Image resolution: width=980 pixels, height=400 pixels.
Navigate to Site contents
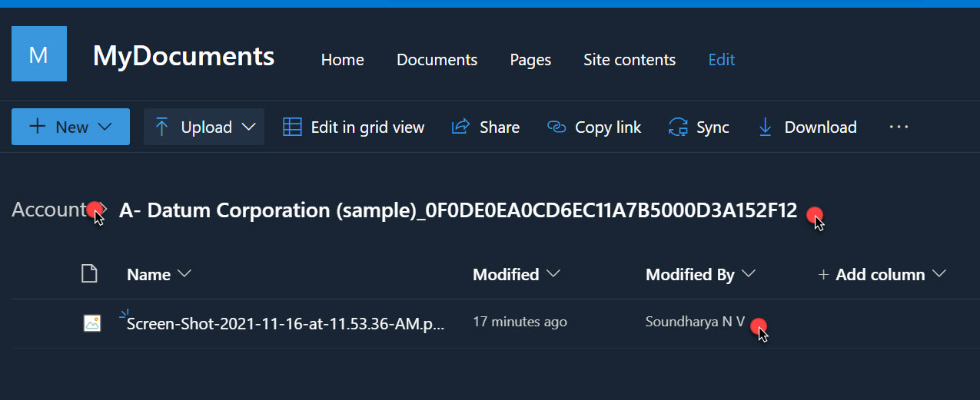630,60
